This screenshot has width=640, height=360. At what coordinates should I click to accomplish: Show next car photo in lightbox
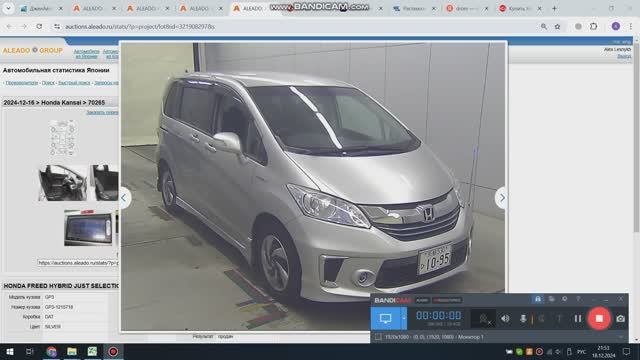click(502, 198)
